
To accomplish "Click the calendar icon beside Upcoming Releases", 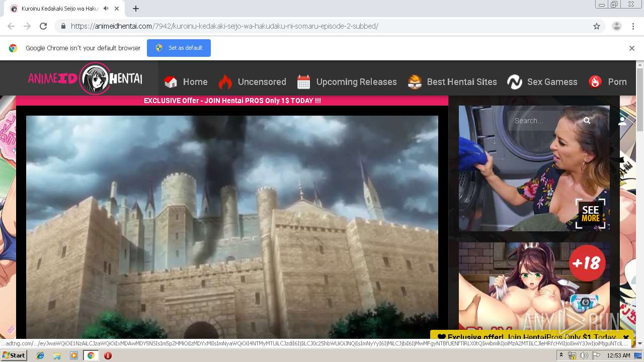I will (304, 82).
